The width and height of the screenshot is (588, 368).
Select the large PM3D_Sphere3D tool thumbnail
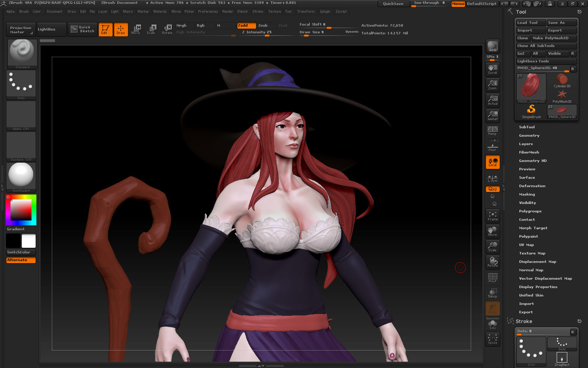pos(531,88)
